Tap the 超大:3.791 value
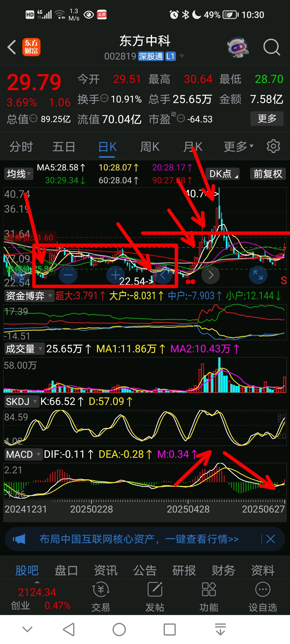 80,296
